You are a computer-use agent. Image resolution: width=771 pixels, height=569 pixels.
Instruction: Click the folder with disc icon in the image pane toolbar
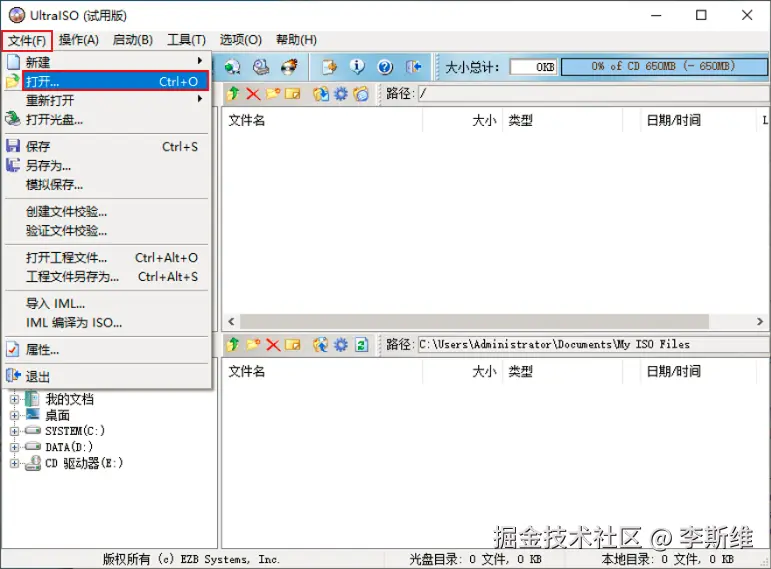(361, 93)
